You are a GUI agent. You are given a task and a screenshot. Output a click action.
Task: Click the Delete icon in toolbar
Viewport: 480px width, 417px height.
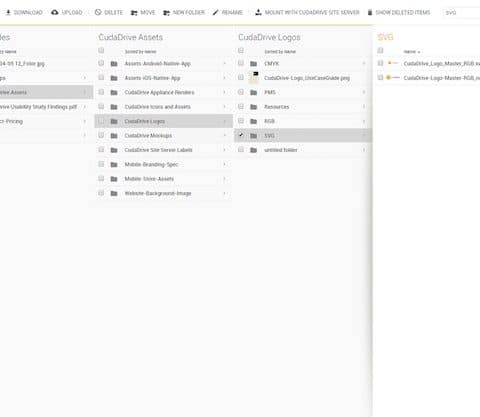coord(98,13)
